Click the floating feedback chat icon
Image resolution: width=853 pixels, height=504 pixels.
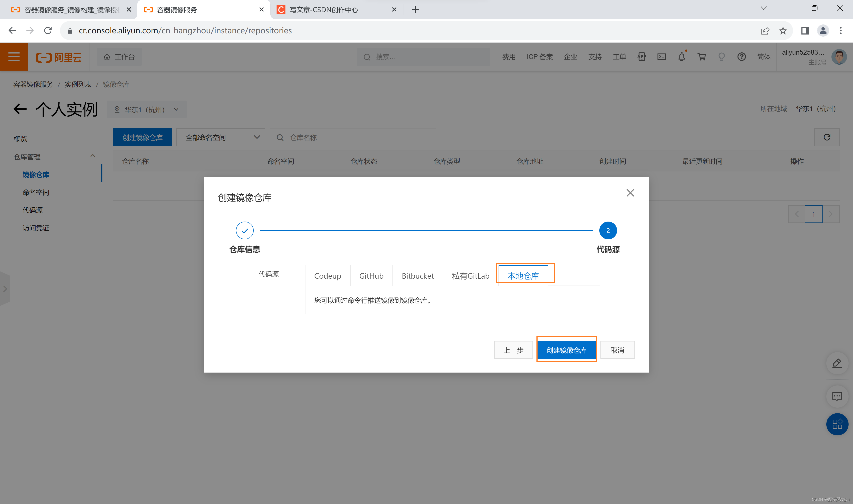(x=837, y=396)
